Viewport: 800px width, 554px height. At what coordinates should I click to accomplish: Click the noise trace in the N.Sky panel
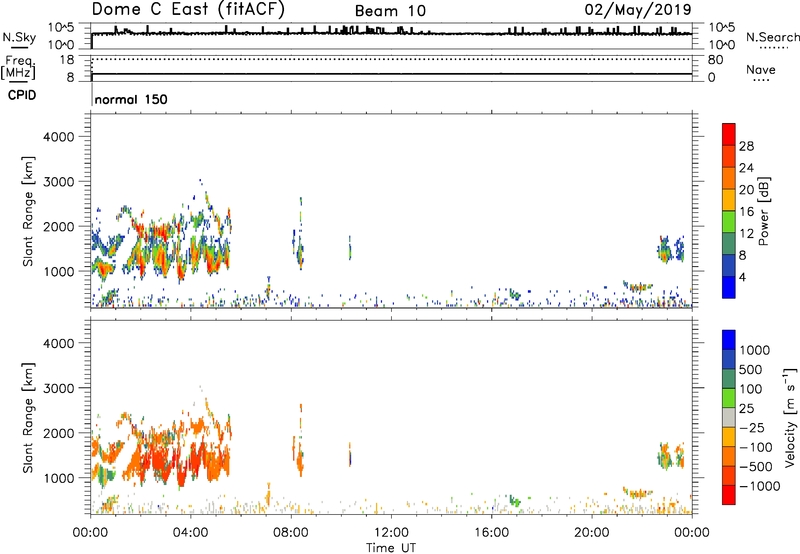tap(391, 33)
